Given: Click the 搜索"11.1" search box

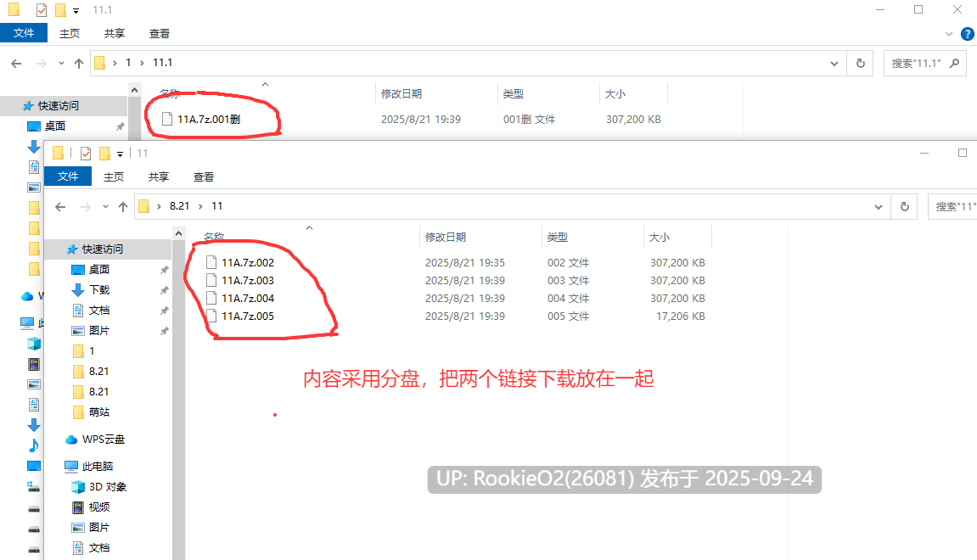Looking at the screenshot, I should pyautogui.click(x=924, y=64).
